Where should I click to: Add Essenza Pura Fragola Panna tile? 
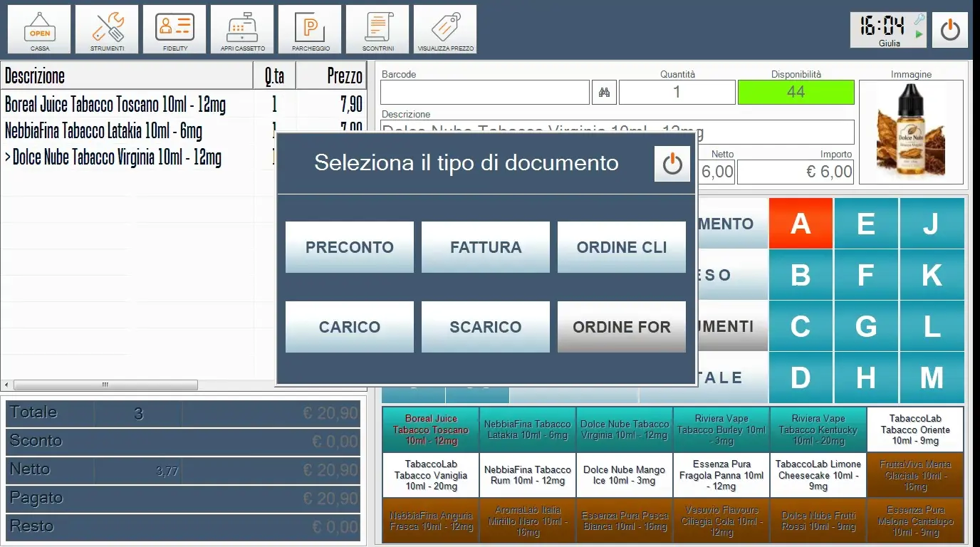721,475
